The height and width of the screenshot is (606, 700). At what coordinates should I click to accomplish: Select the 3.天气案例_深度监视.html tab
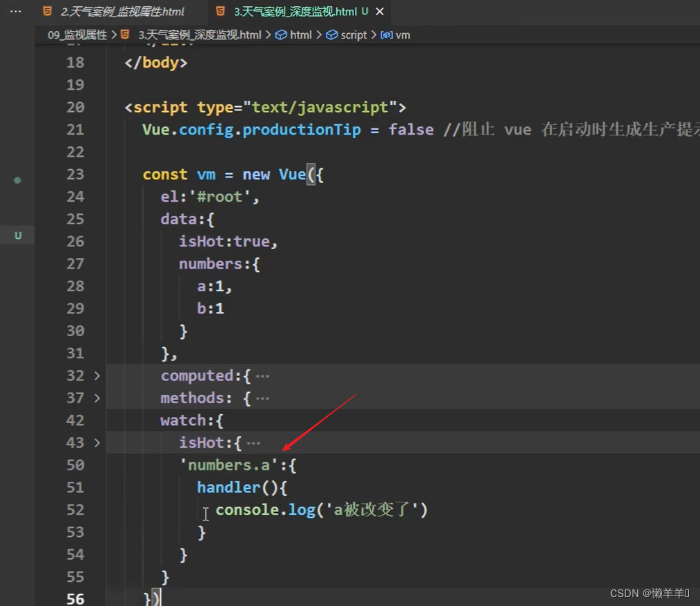click(x=295, y=12)
